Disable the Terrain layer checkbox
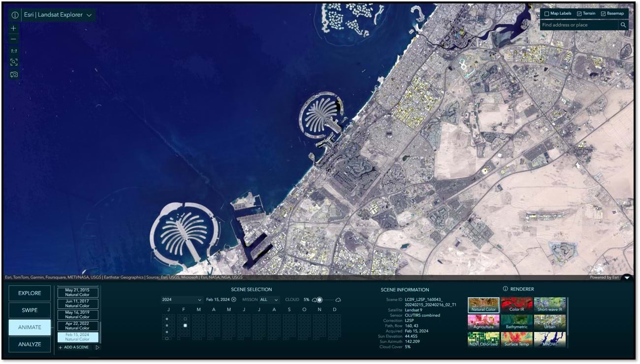This screenshot has height=364, width=640. click(x=579, y=14)
